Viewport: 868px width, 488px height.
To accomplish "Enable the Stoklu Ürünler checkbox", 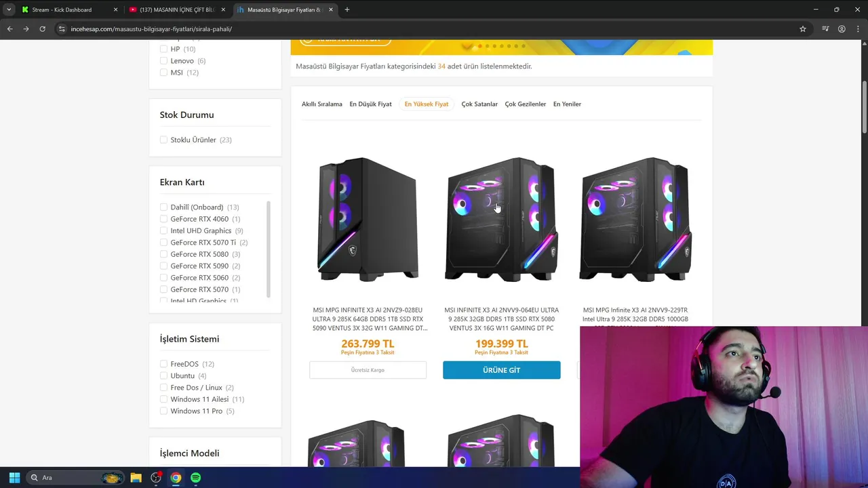I will 163,140.
